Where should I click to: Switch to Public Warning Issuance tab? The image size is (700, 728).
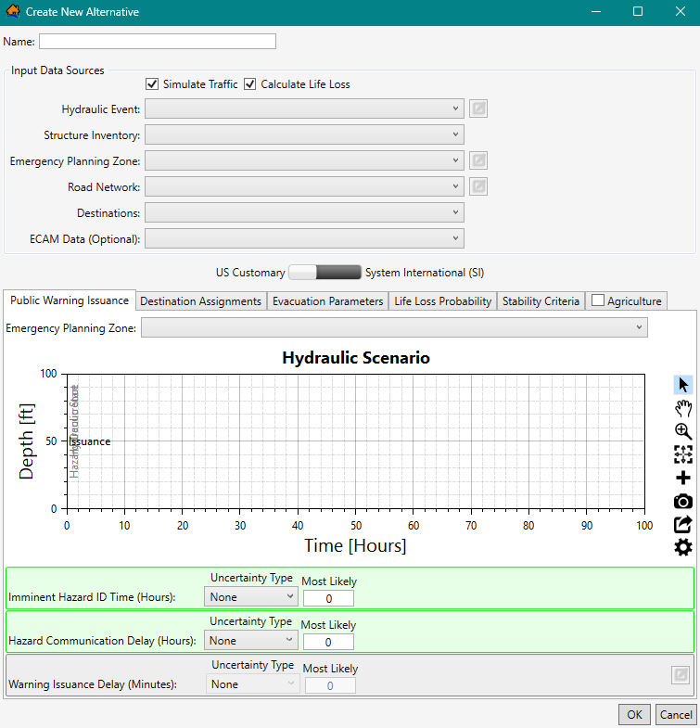pyautogui.click(x=70, y=300)
